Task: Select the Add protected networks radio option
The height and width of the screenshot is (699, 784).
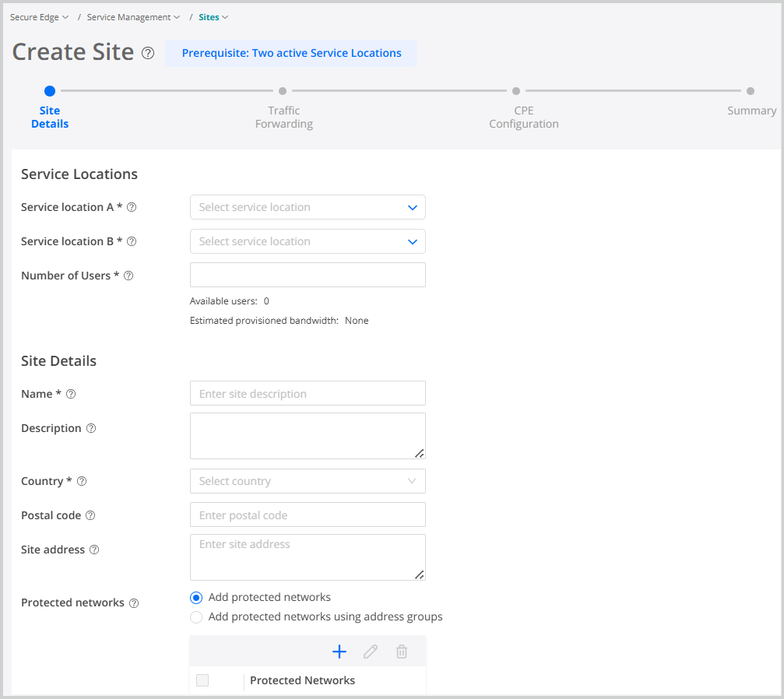Action: pos(196,598)
